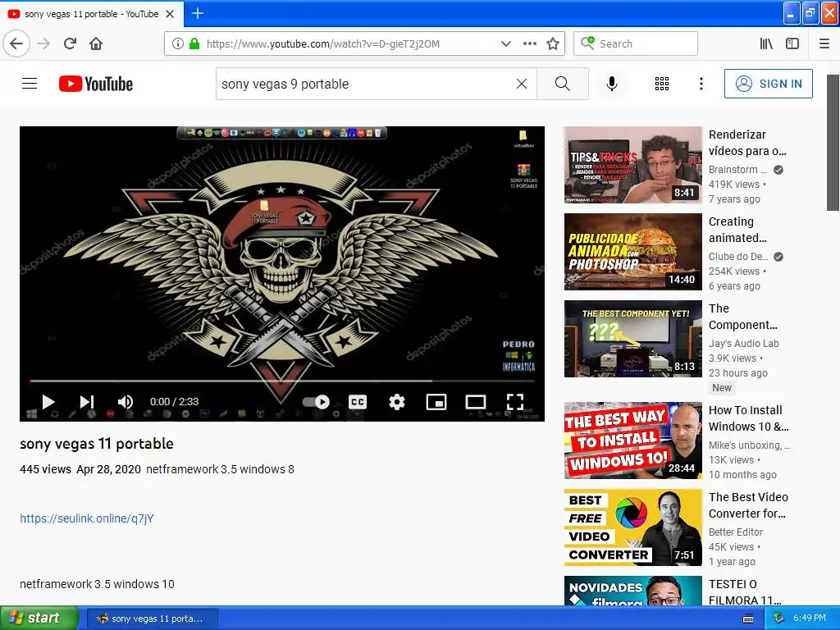This screenshot has width=840, height=630.
Task: Open the Best Free Video Converter thumbnail
Action: (x=632, y=527)
